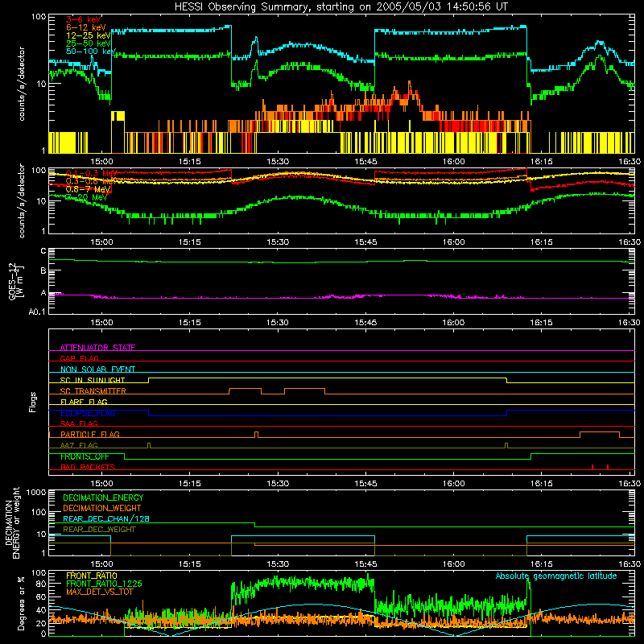Click the ATTENUATOR_STATE flag label
Screen dimensions: 644x644
coord(97,348)
